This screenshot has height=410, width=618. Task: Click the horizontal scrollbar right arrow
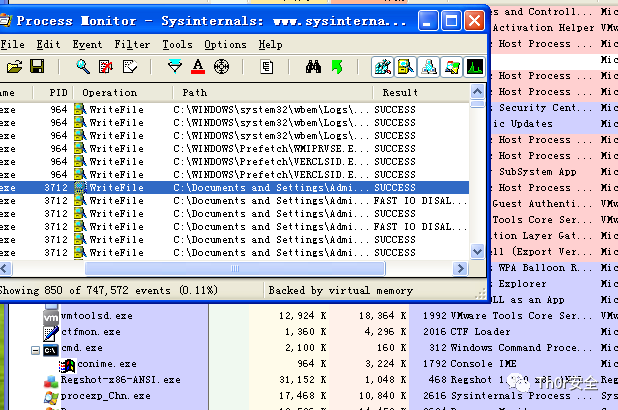pos(460,268)
